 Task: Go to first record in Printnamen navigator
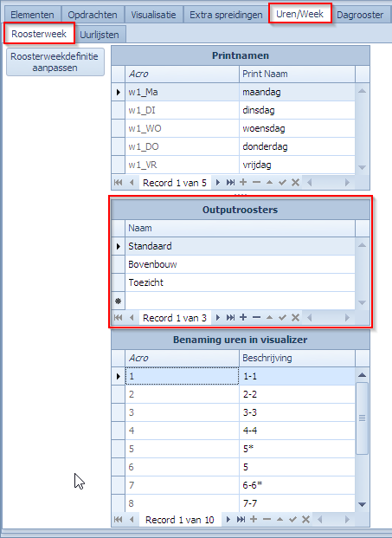[119, 183]
